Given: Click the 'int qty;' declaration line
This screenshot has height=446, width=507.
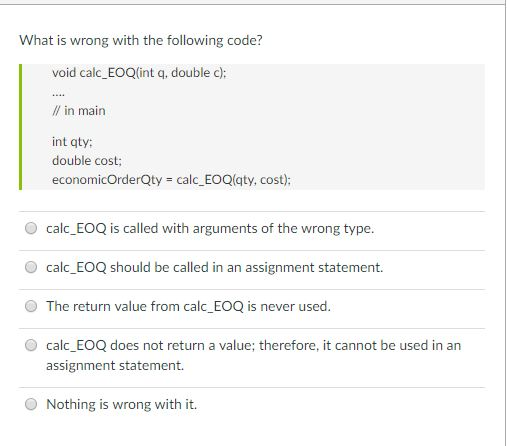Looking at the screenshot, I should tap(72, 142).
